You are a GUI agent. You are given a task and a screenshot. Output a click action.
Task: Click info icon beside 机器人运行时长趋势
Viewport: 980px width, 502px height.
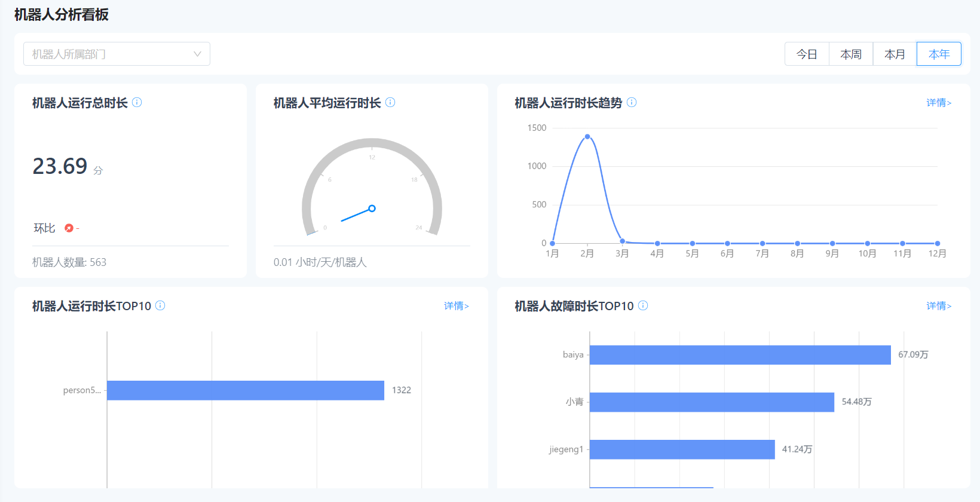pos(632,102)
